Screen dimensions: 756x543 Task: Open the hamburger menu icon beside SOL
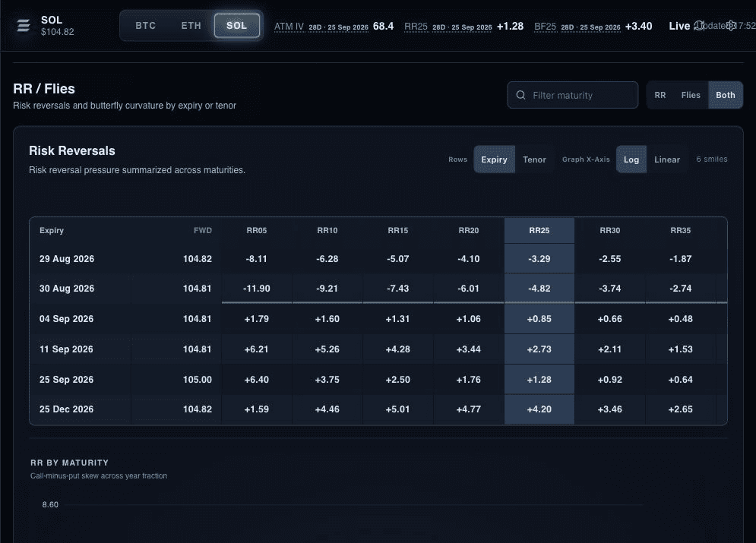23,26
